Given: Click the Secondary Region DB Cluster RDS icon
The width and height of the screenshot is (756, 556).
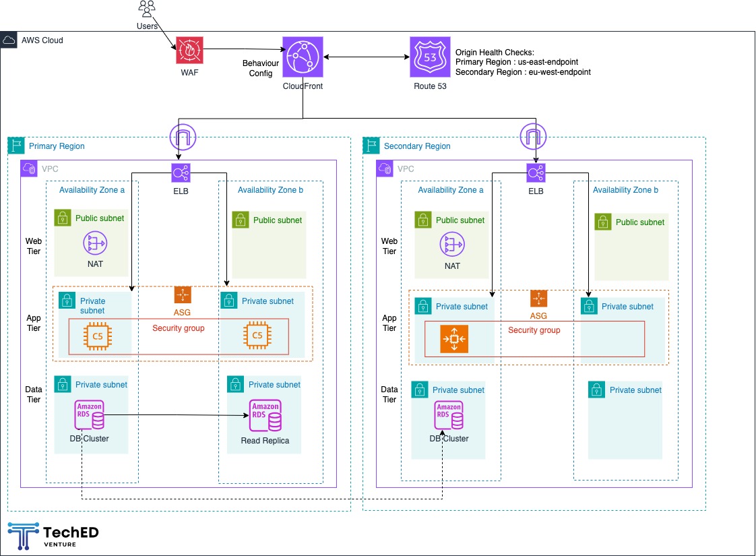Looking at the screenshot, I should pyautogui.click(x=449, y=414).
